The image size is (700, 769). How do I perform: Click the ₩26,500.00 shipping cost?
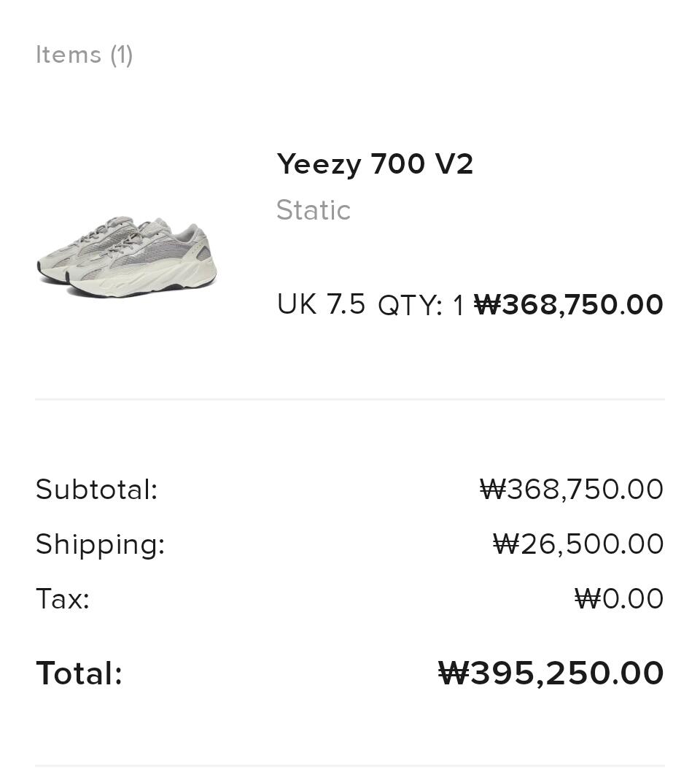(x=578, y=544)
